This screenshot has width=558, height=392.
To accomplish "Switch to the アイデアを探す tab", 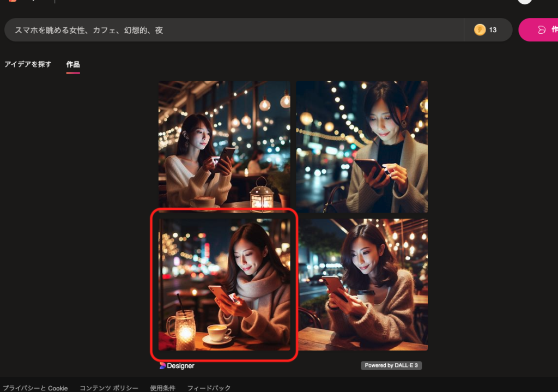I will click(x=28, y=64).
